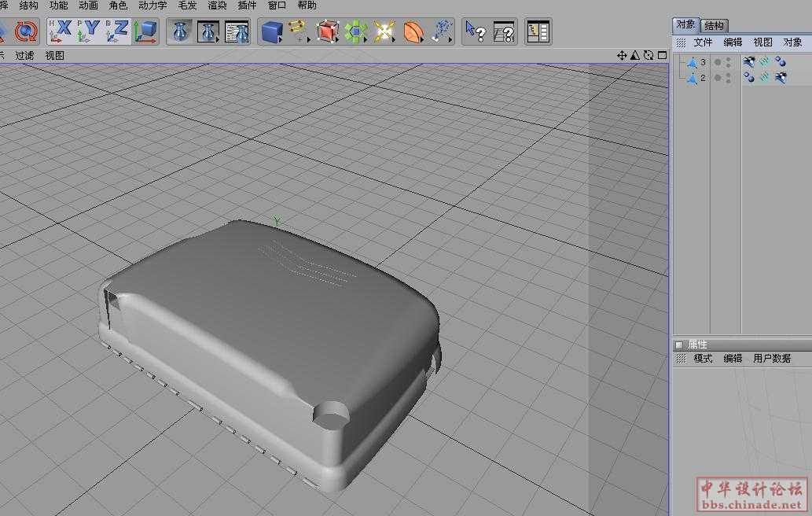The image size is (812, 516).
Task: Click the help pointer question mark icon
Action: (476, 31)
